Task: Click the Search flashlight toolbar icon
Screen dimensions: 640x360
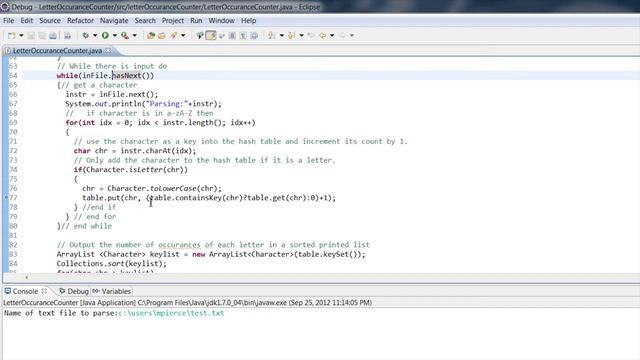Action: coord(174,36)
